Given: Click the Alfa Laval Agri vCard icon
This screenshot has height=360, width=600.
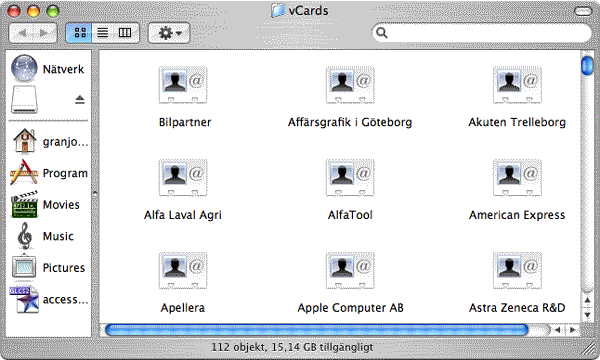Looking at the screenshot, I should (x=183, y=178).
